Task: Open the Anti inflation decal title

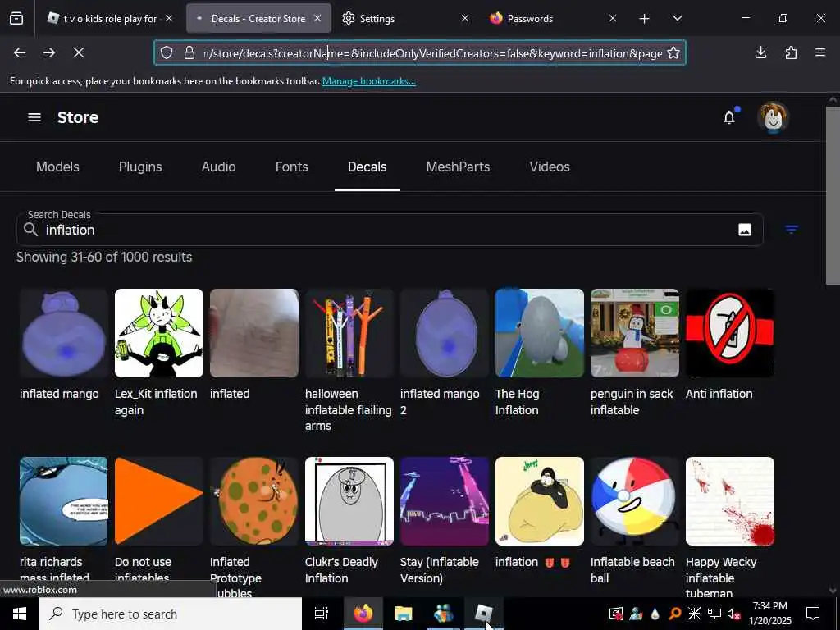Action: (719, 394)
